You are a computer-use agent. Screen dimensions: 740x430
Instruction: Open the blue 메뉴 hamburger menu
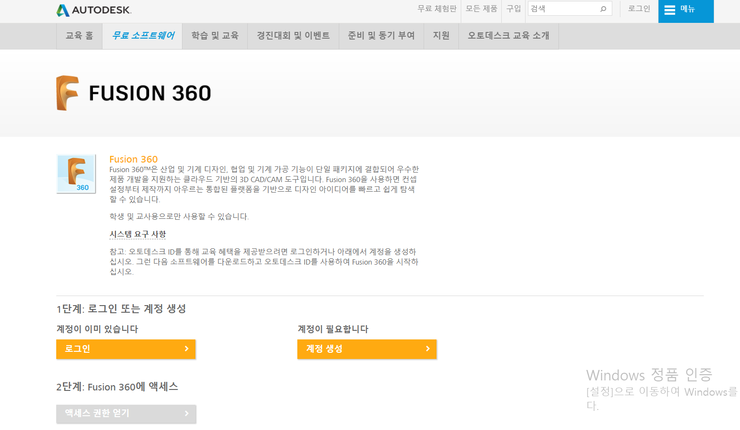pyautogui.click(x=686, y=10)
